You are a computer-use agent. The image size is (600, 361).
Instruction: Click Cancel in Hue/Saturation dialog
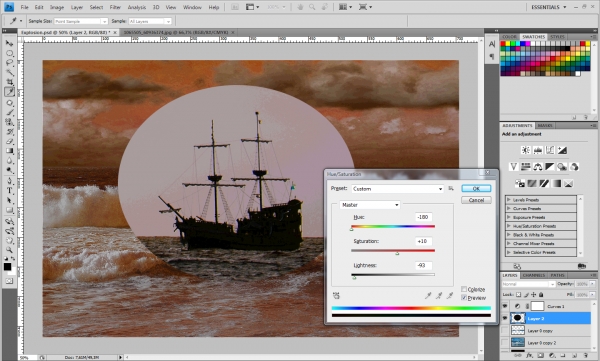[x=476, y=200]
